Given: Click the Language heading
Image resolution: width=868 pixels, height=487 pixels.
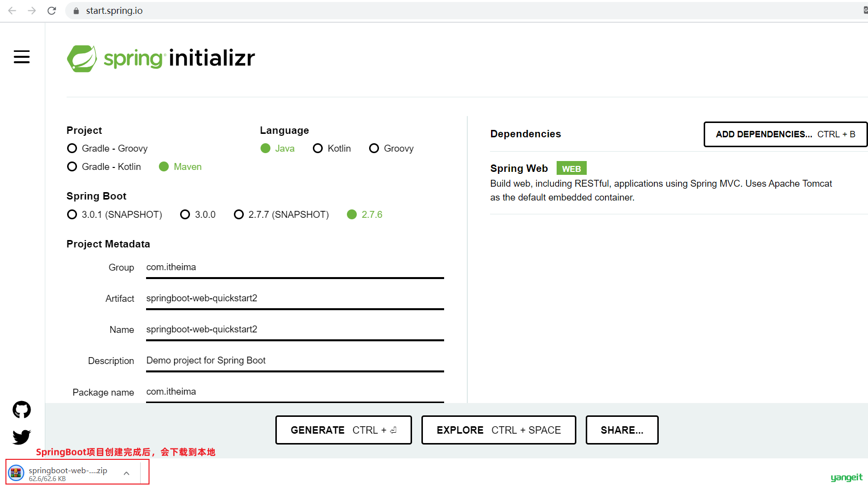Looking at the screenshot, I should [284, 130].
